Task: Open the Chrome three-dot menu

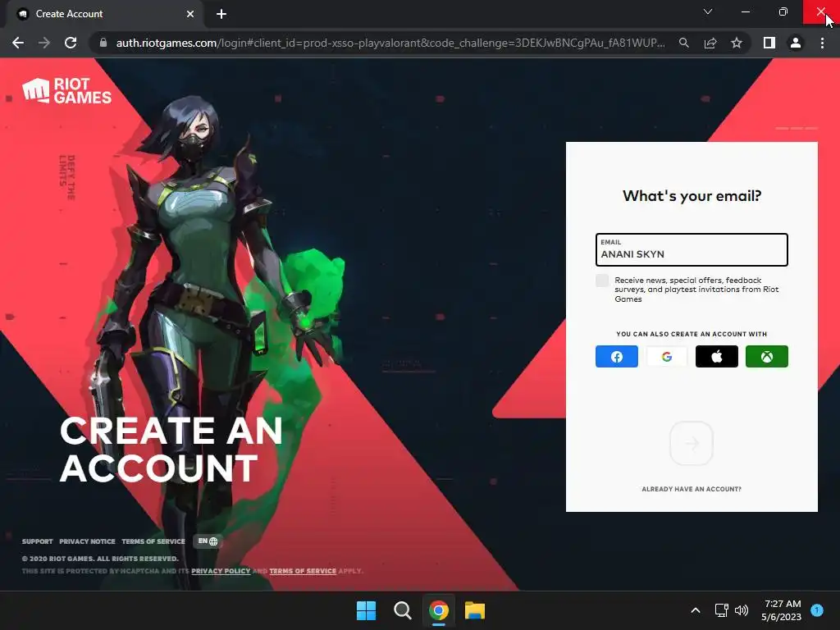Action: click(822, 43)
